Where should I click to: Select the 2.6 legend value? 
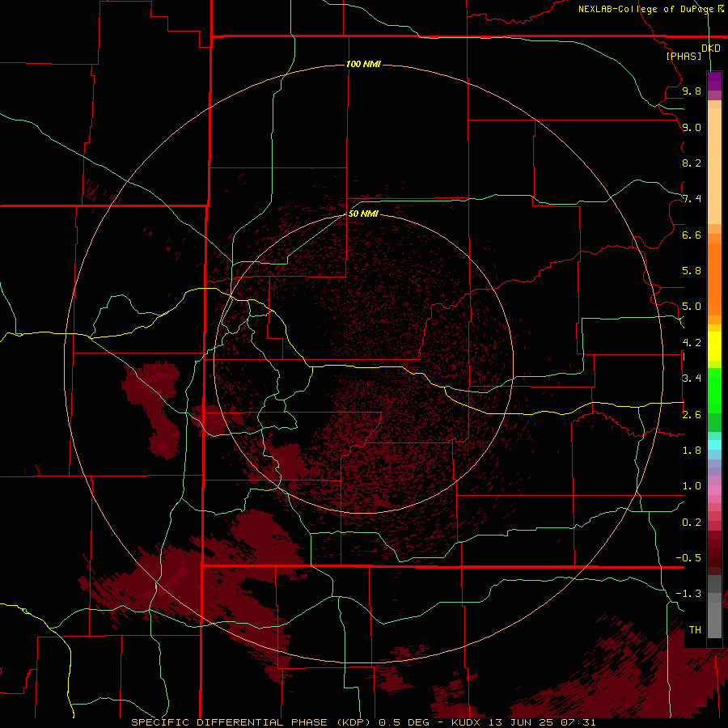[x=692, y=414]
